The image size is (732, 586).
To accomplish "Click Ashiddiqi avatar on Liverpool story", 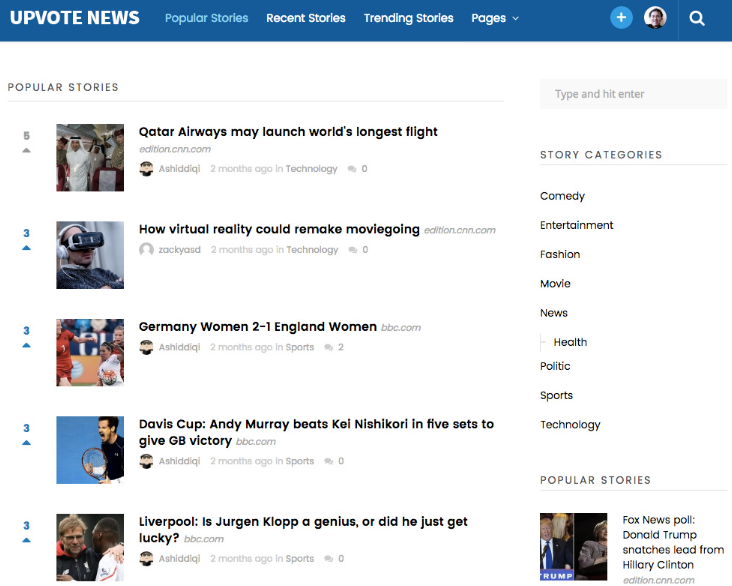I will 147,558.
